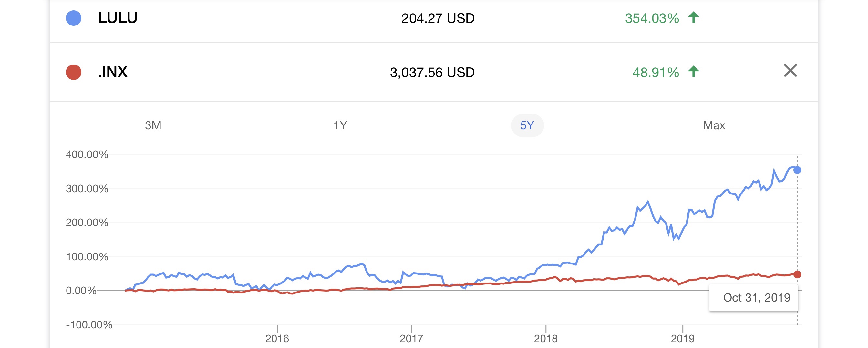Viewport: 868px width, 348px height.
Task: Click the 2018 label on the x-axis
Action: 545,338
